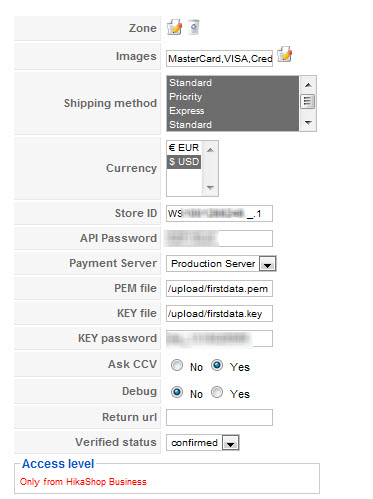Expand the Verified status dropdown
373x499 pixels.
[203, 443]
